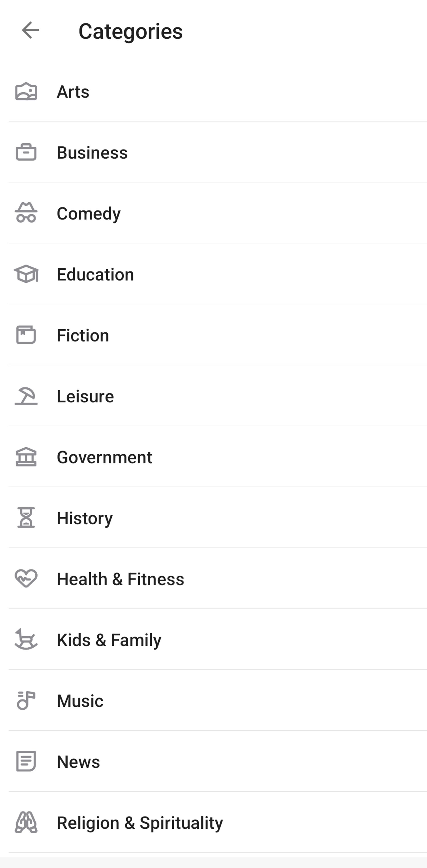This screenshot has height=868, width=427.
Task: Tap the Leisure beach umbrella icon
Action: [x=26, y=396]
